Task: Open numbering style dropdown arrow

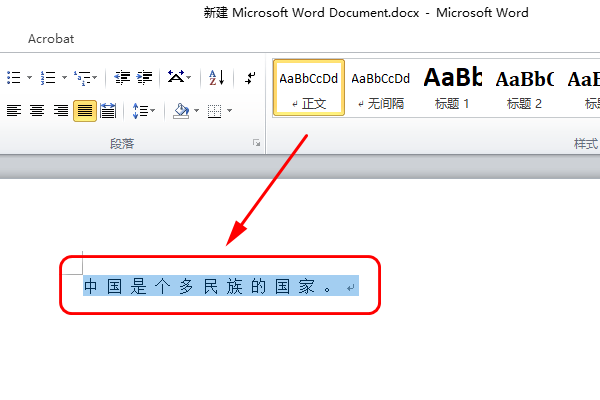Action: 64,78
